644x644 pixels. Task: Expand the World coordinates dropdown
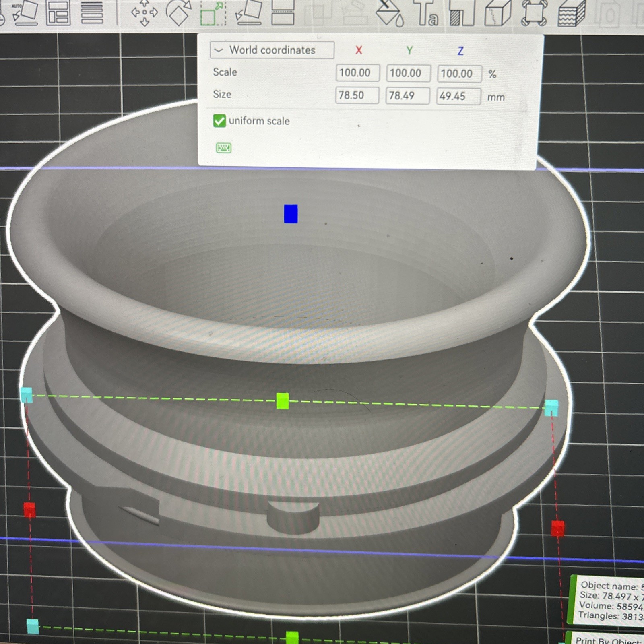tap(272, 50)
